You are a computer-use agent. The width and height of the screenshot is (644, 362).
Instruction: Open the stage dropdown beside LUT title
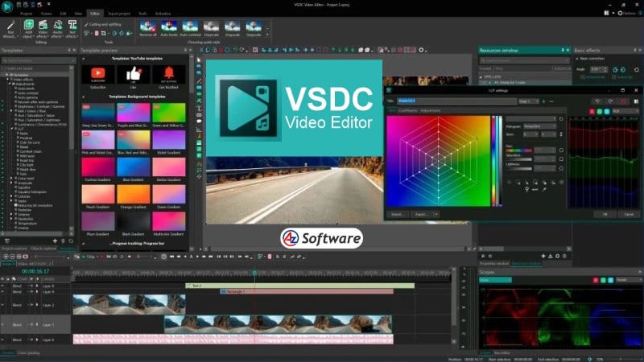pyautogui.click(x=529, y=101)
